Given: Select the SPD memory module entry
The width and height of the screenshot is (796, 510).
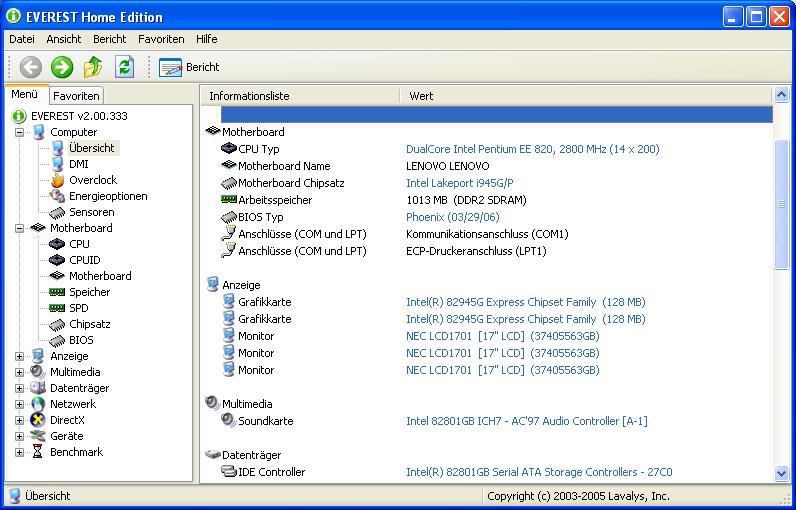Looking at the screenshot, I should tap(78, 308).
